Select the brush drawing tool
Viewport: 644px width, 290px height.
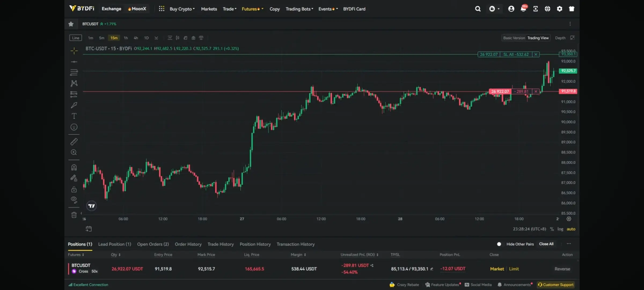pyautogui.click(x=74, y=105)
